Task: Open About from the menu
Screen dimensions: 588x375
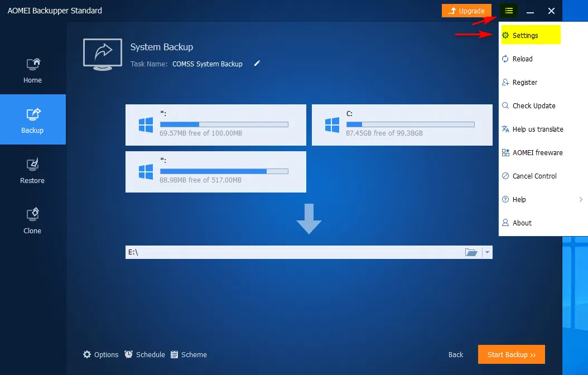Action: [543, 223]
